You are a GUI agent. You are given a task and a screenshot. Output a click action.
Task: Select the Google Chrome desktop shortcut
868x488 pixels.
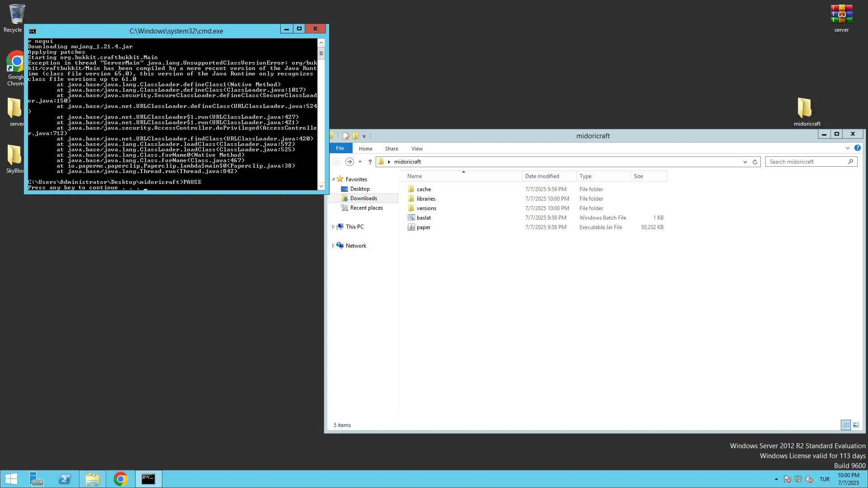(16, 68)
